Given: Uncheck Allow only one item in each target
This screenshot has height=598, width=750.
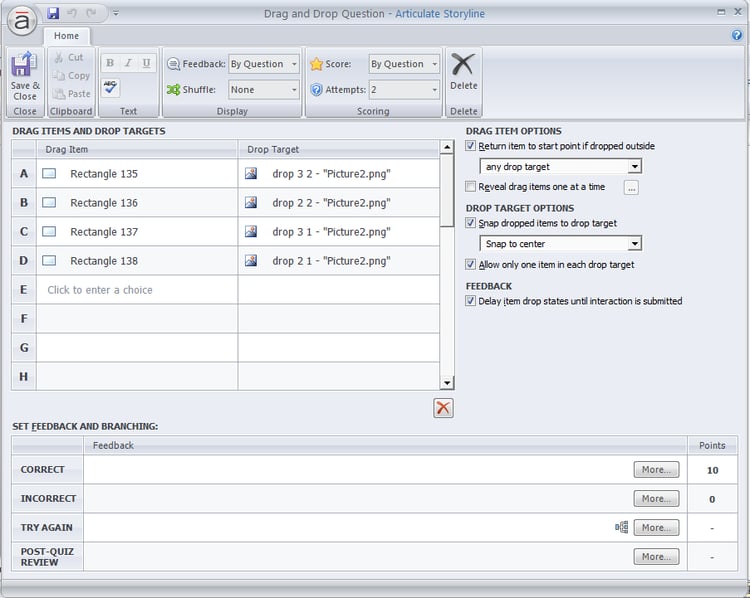Looking at the screenshot, I should 471,265.
